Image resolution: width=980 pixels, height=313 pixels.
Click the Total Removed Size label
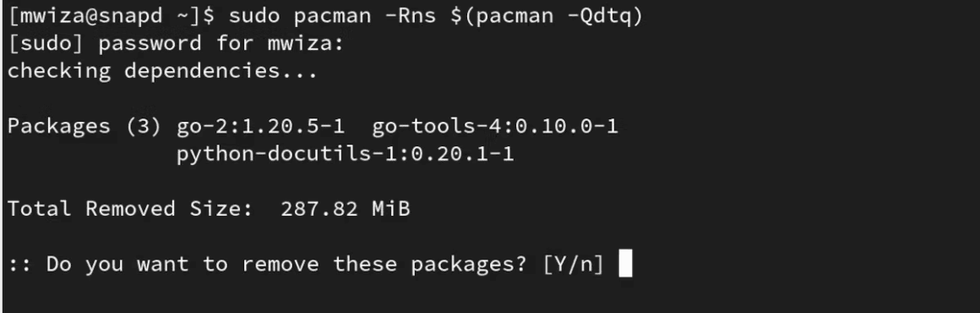(130, 208)
